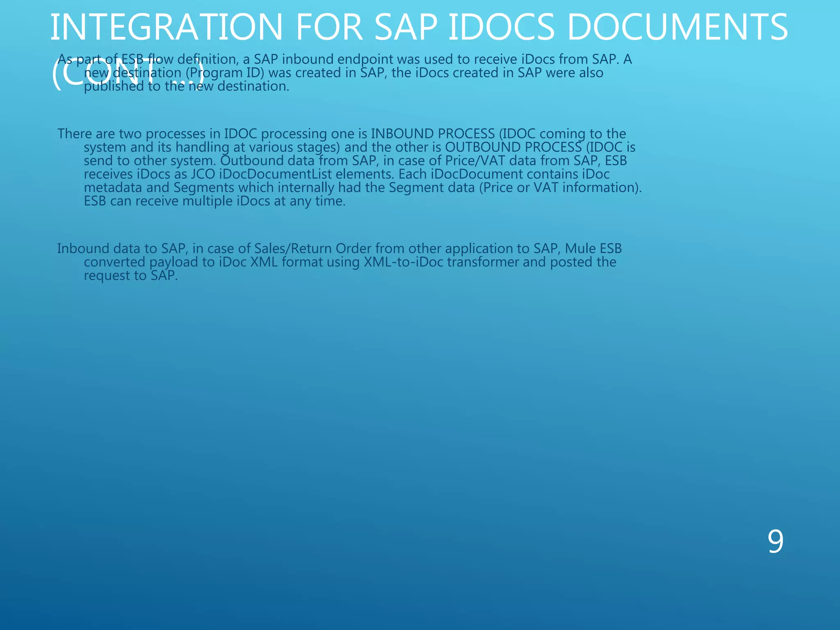
Task: Click the words 'INBOUND PROCESS' in second paragraph
Action: pos(432,134)
